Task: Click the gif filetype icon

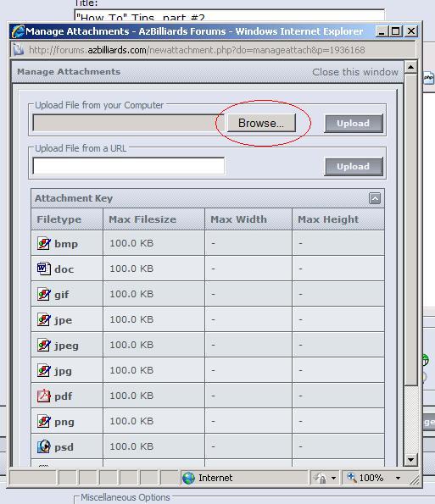Action: pyautogui.click(x=43, y=294)
